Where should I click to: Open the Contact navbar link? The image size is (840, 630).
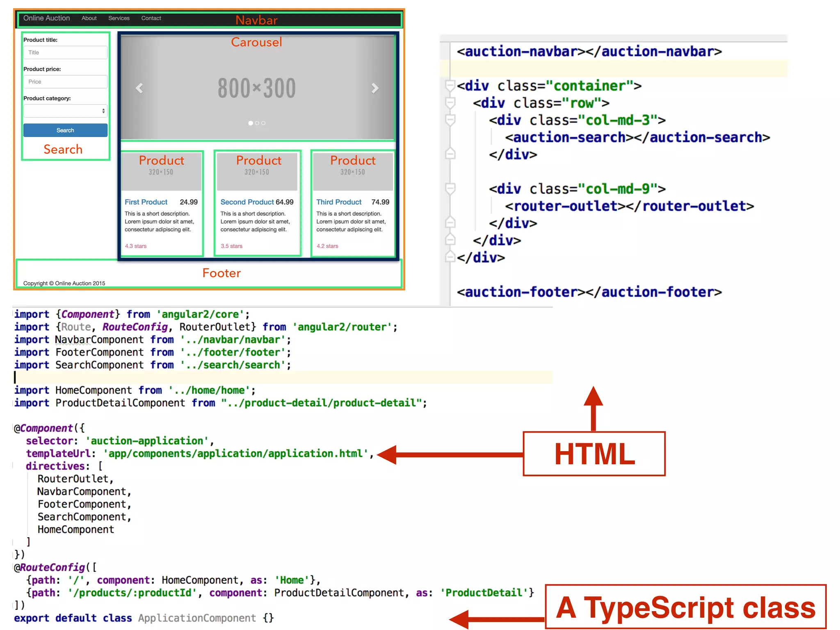[x=151, y=18]
